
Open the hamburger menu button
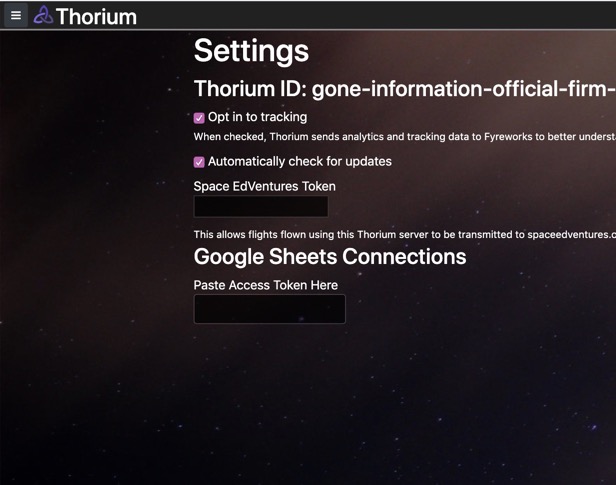[16, 15]
